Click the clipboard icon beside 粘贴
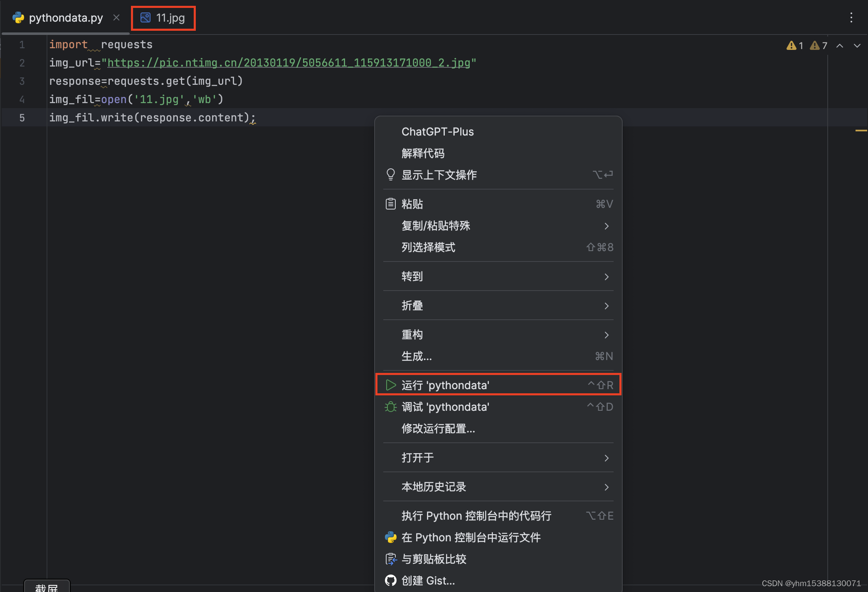This screenshot has height=592, width=868. point(390,204)
